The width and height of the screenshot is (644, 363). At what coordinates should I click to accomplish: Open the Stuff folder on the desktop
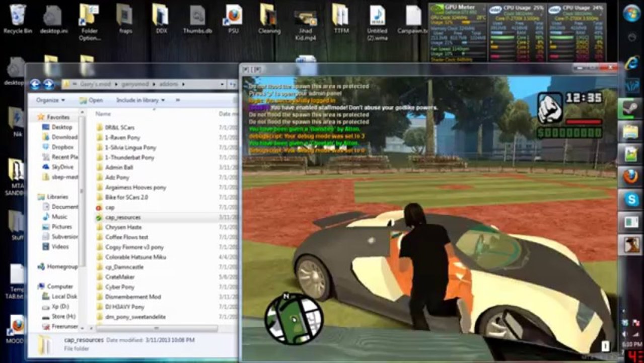(x=17, y=225)
